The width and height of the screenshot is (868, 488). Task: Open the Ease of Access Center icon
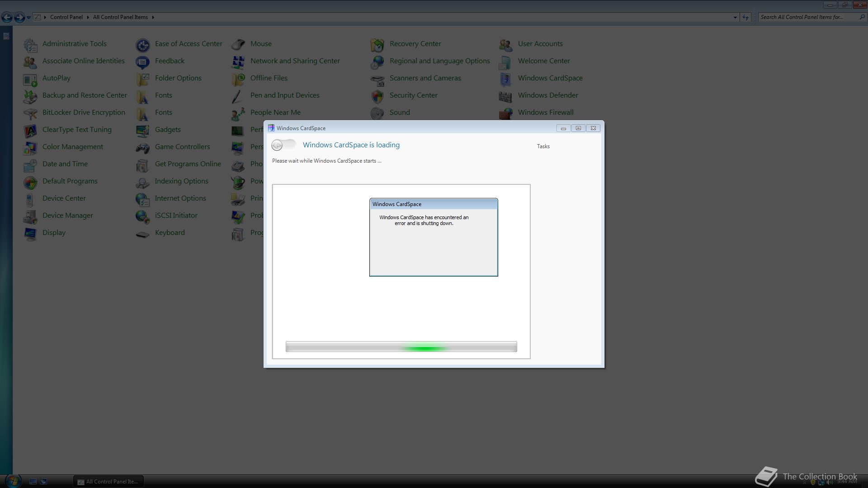[143, 44]
